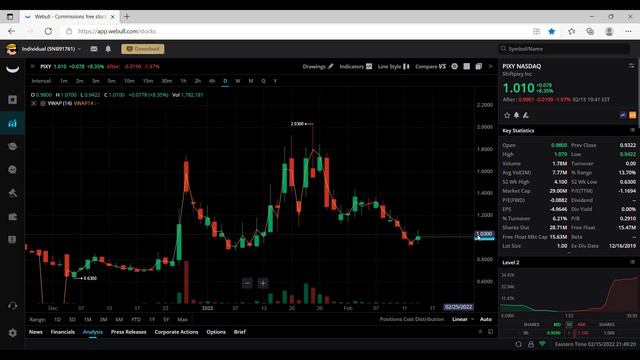The height and width of the screenshot is (360, 640).
Task: Open Compare VS tool
Action: click(x=430, y=67)
